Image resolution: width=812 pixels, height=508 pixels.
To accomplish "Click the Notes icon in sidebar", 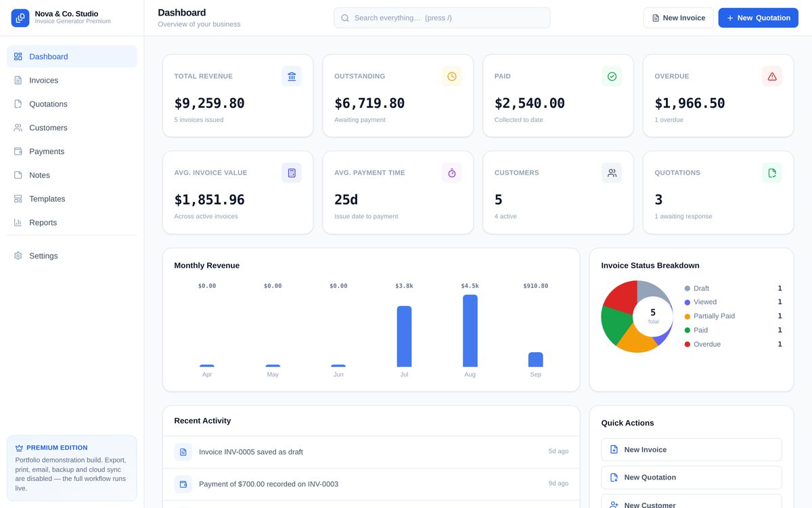I will (x=18, y=175).
